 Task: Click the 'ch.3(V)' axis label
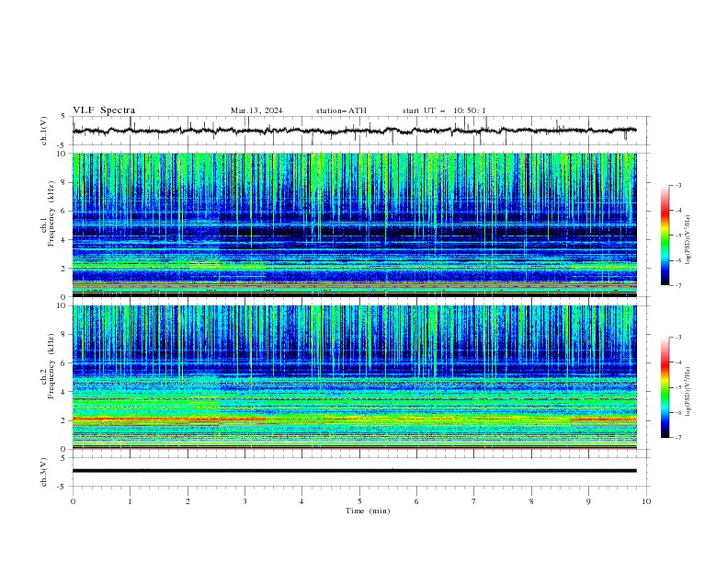click(x=44, y=472)
